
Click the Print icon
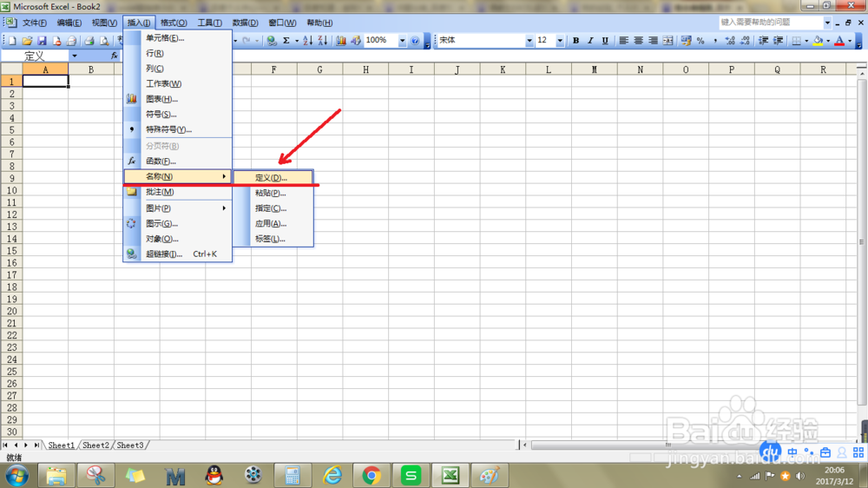(89, 41)
